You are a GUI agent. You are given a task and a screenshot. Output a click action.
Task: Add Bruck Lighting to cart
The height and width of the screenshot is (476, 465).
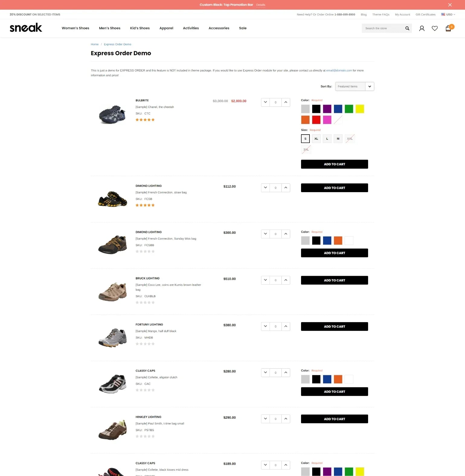[334, 280]
